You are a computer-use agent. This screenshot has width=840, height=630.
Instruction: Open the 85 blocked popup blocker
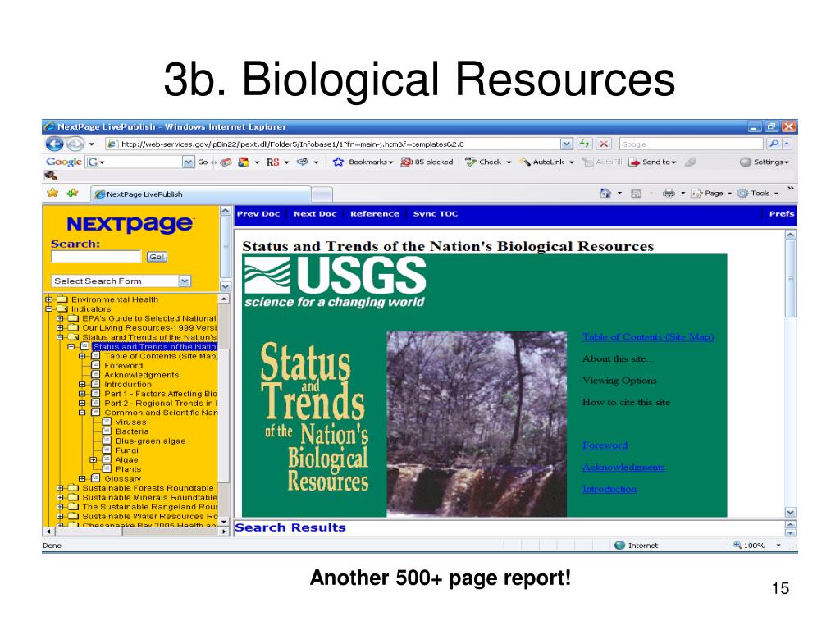tap(427, 162)
